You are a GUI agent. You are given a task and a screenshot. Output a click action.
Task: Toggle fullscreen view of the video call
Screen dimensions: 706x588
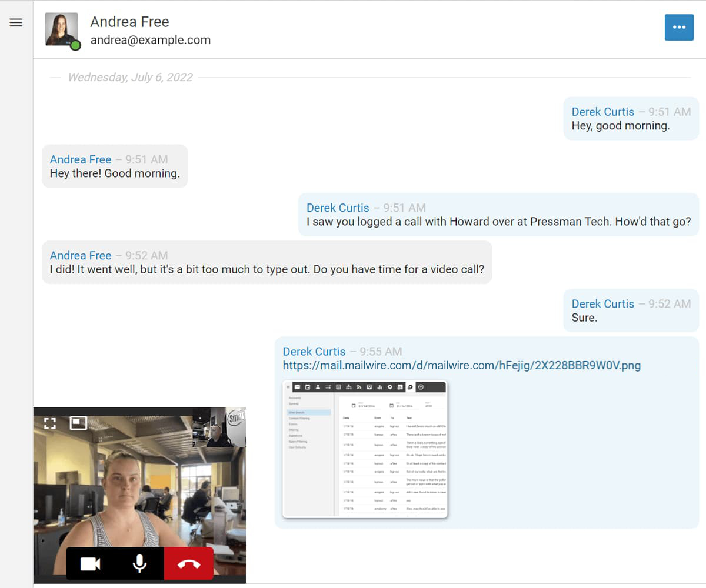click(49, 422)
